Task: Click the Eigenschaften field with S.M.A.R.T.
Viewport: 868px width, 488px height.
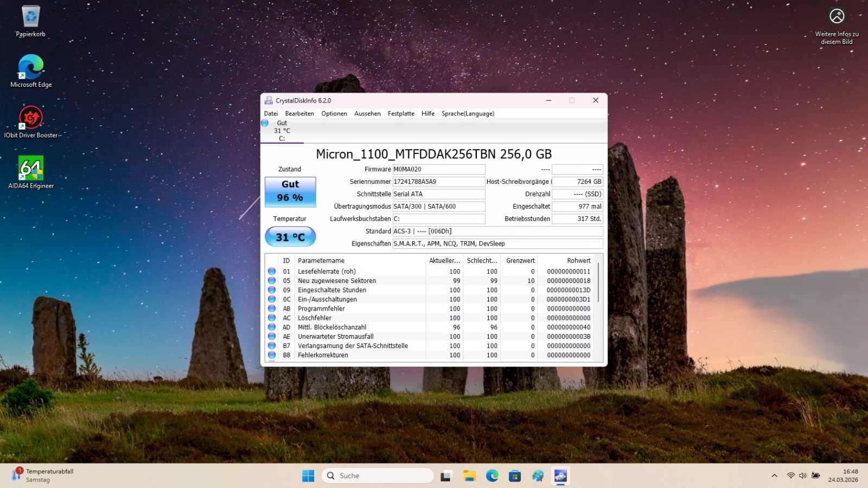Action: (497, 243)
